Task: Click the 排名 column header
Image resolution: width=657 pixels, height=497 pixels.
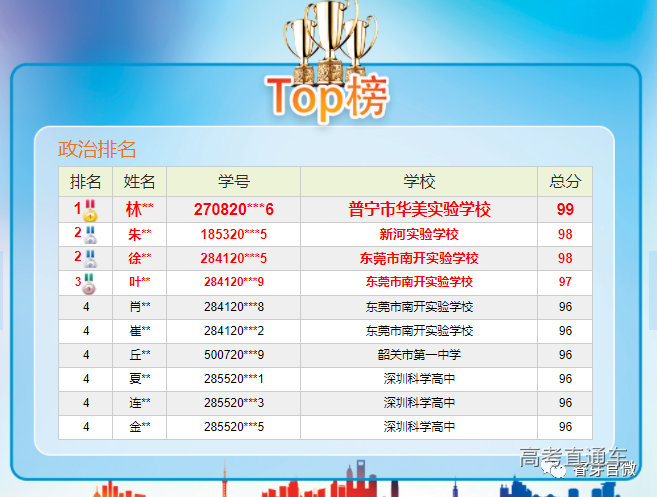Action: pyautogui.click(x=86, y=182)
